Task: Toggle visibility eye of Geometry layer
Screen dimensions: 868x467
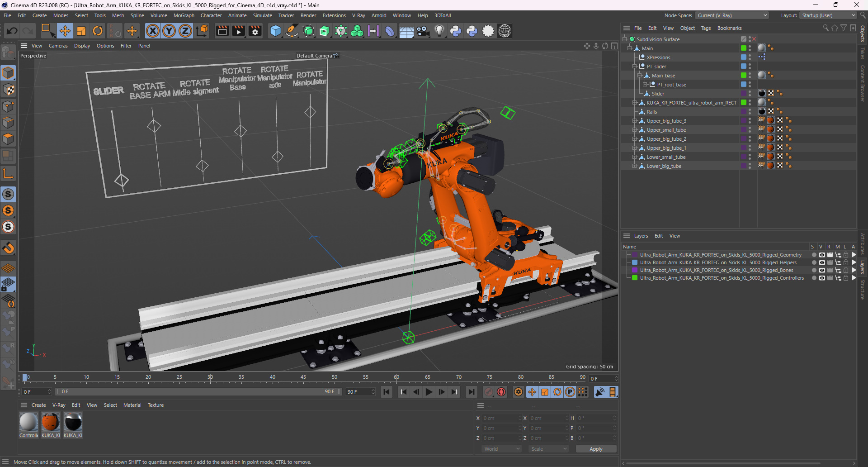Action: pyautogui.click(x=822, y=255)
